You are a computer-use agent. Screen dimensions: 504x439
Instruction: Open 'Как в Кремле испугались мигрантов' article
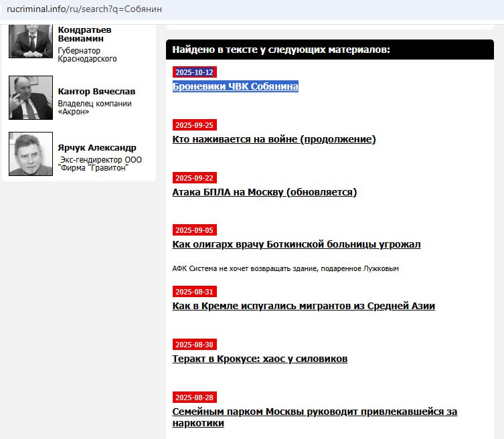[x=303, y=306]
